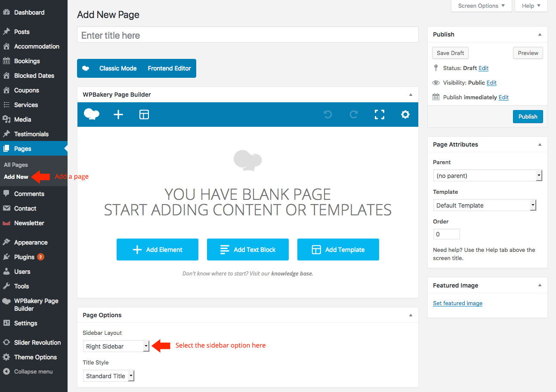Go to Bookings in the sidebar menu
The image size is (556, 392).
click(27, 61)
